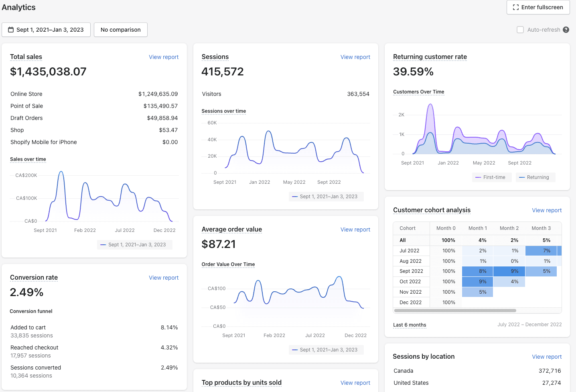Open View report for Total sales
576x392 pixels.
164,57
